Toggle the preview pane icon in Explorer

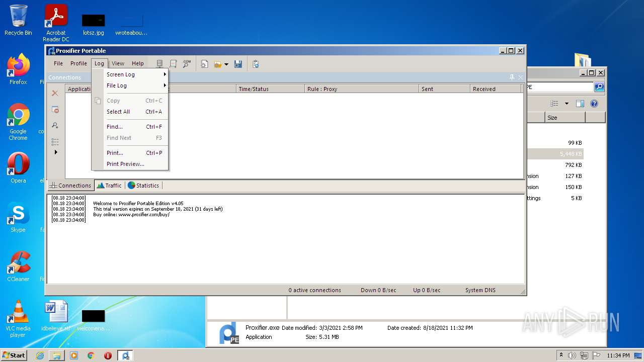[x=580, y=104]
